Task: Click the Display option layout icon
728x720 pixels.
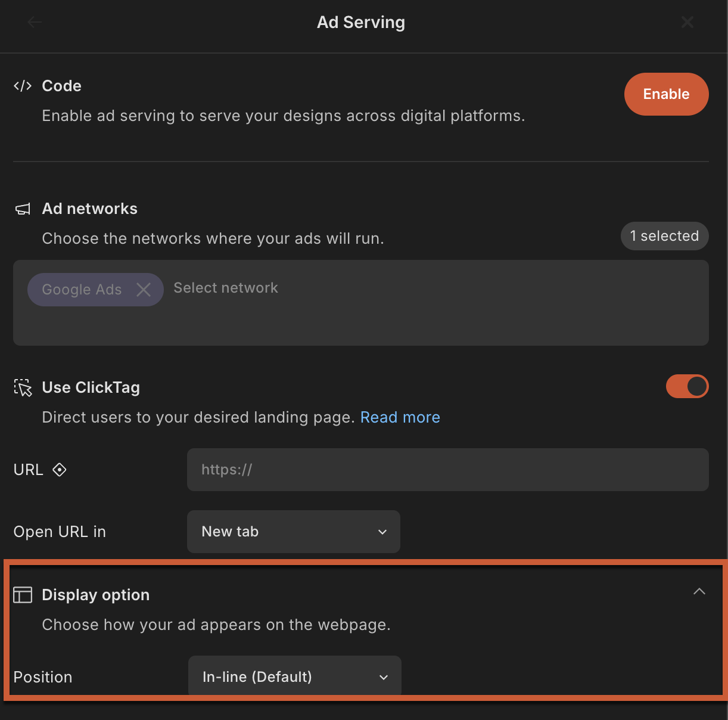Action: click(x=23, y=595)
